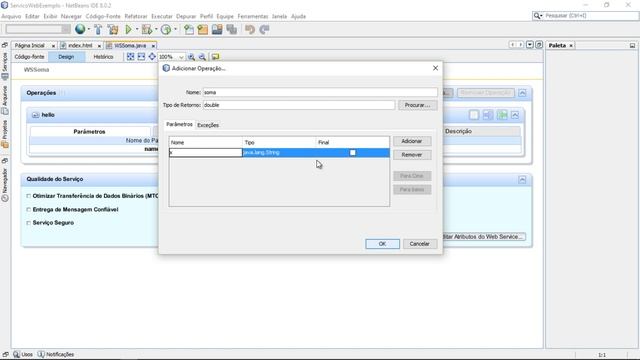Click the green Run Project arrow
640x360 pixels.
129,29
